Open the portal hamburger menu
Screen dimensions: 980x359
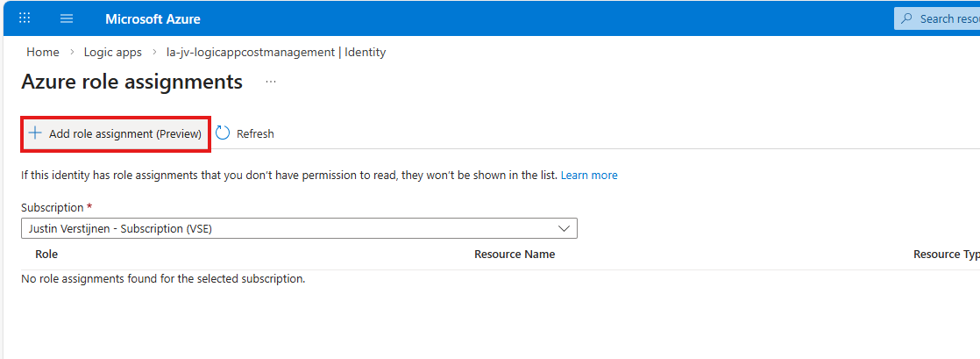click(x=67, y=18)
